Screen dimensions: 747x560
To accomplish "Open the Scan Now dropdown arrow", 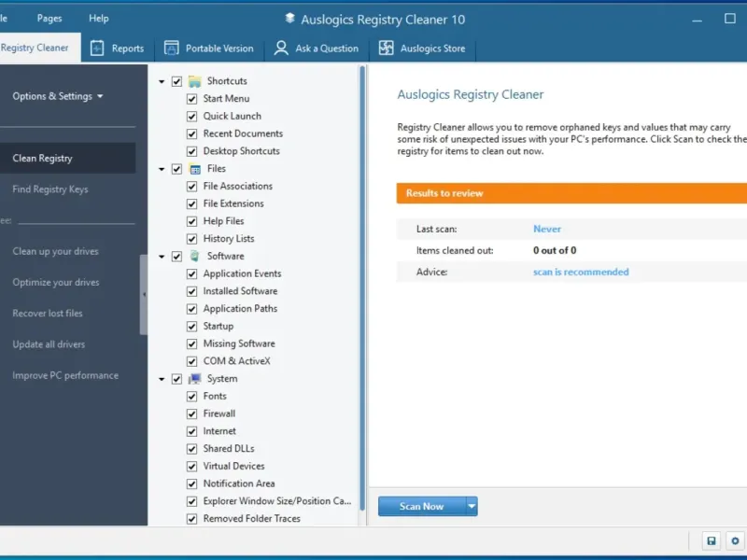I will click(472, 506).
